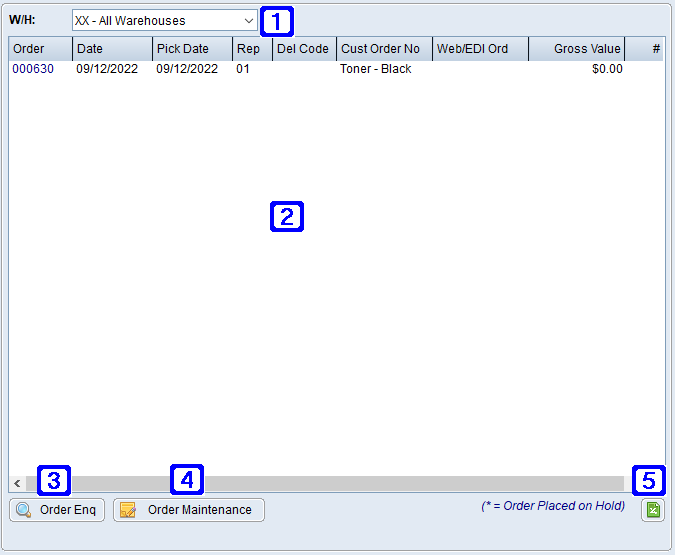Click the Excel export icon
The width and height of the screenshot is (675, 555).
[652, 510]
